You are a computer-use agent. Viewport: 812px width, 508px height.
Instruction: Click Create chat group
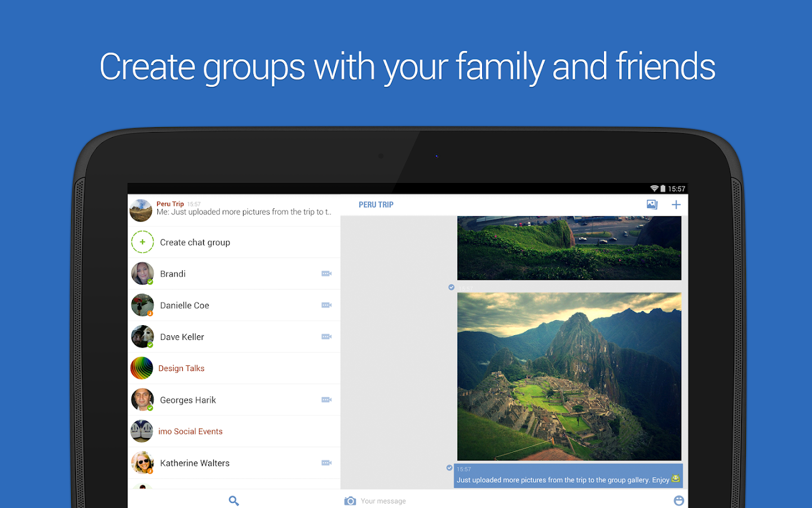(195, 242)
